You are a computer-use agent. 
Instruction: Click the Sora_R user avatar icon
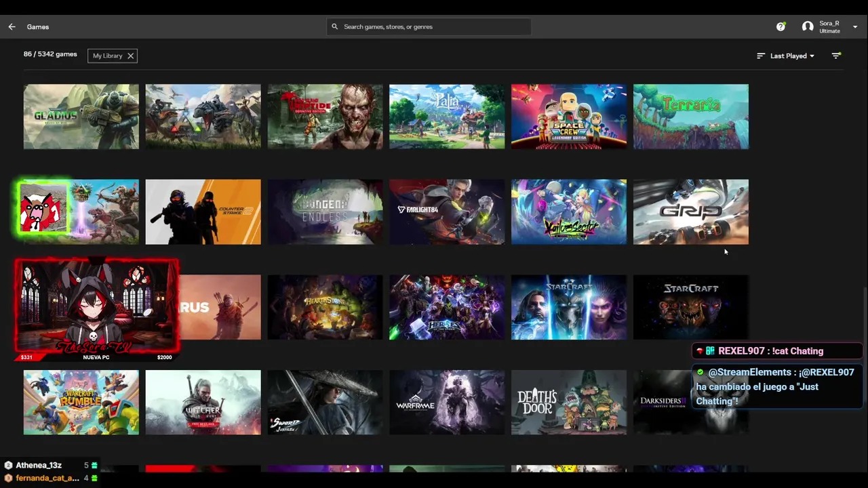[807, 26]
